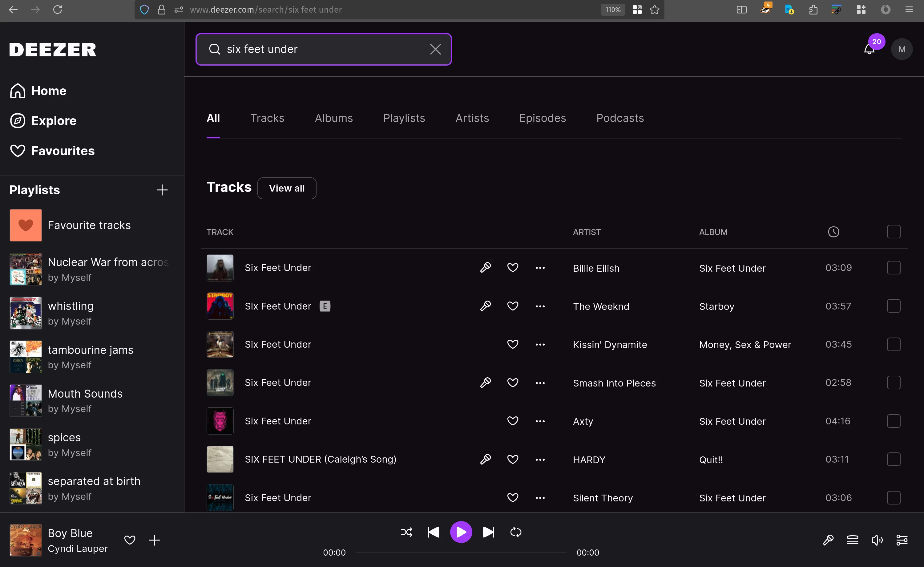Open the three-dot menu for the Axty track
Screen dimensions: 924x567
(540, 421)
